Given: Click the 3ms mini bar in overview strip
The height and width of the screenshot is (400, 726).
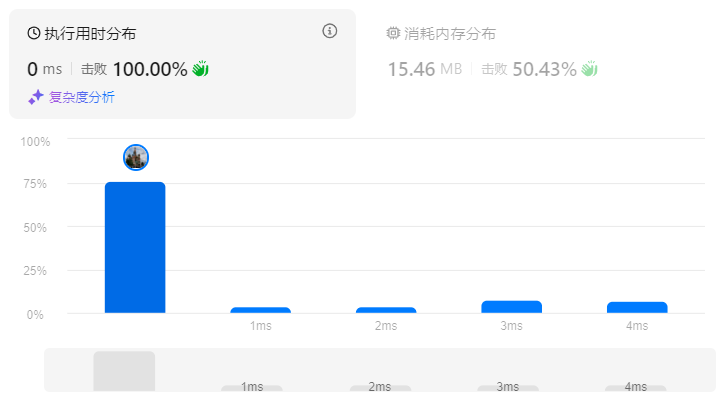Looking at the screenshot, I should click(508, 388).
